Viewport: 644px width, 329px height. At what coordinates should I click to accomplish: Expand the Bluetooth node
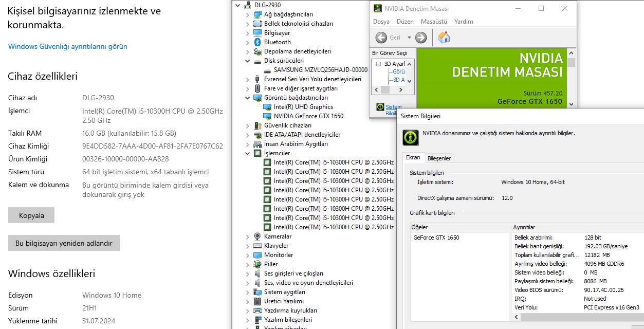(247, 42)
